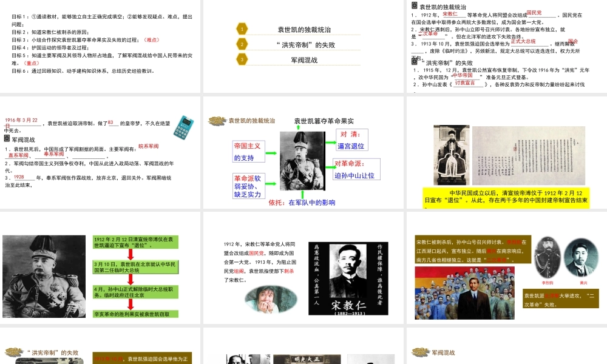This screenshot has height=364, width=607.
Task: Click red answer 奉系军阀
Action: tap(54, 154)
